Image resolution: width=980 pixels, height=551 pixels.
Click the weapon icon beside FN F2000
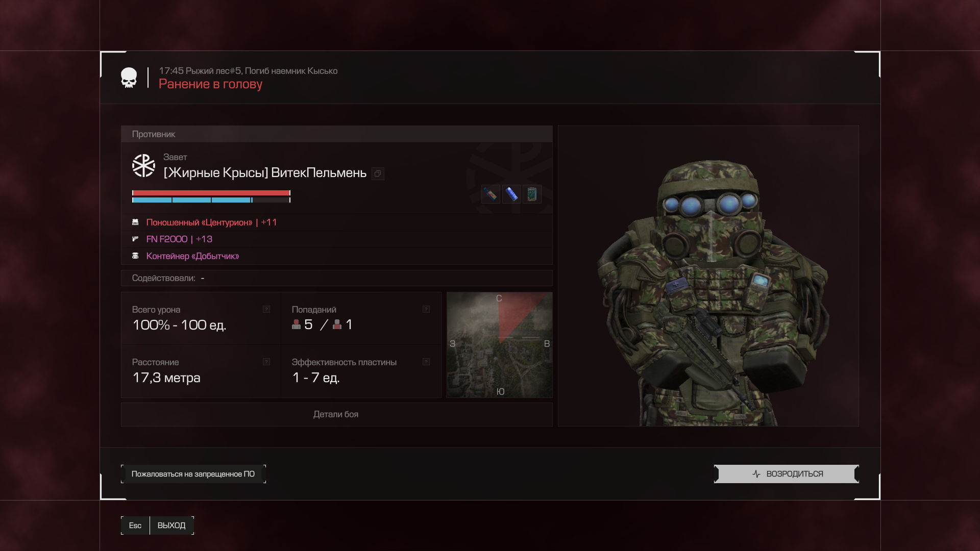click(135, 239)
